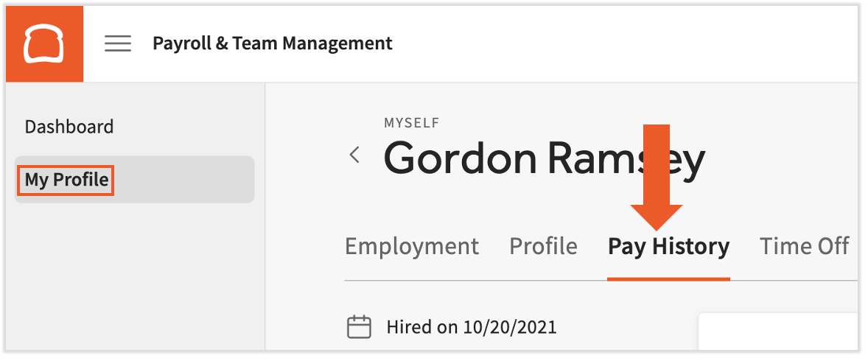868x361 pixels.
Task: Open Dashboard in the sidebar
Action: [x=69, y=127]
